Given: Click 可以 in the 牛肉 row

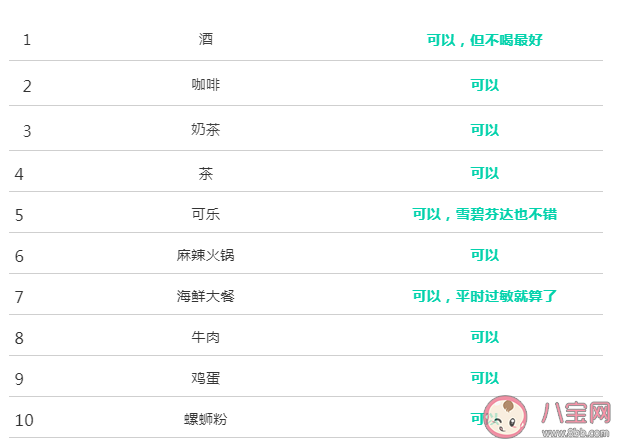Looking at the screenshot, I should point(484,337).
